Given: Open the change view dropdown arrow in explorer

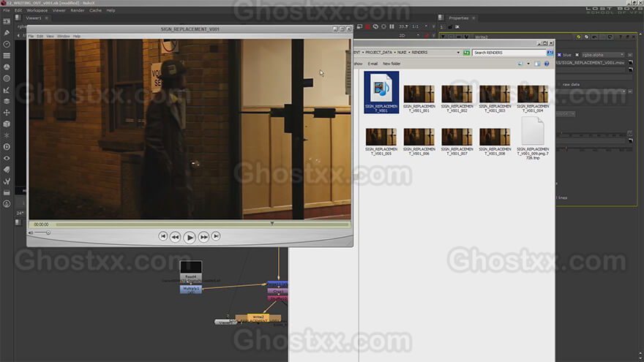Looking at the screenshot, I should pyautogui.click(x=528, y=64).
